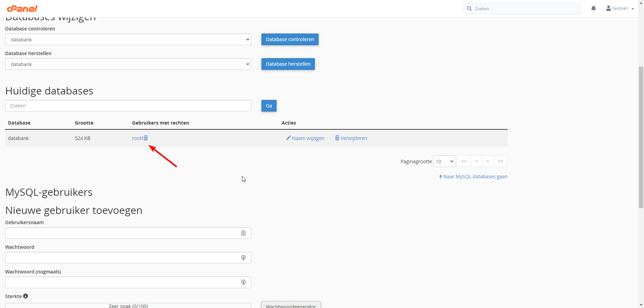Expand the Database herstellen dropdown
This screenshot has height=308, width=644.
(x=128, y=64)
